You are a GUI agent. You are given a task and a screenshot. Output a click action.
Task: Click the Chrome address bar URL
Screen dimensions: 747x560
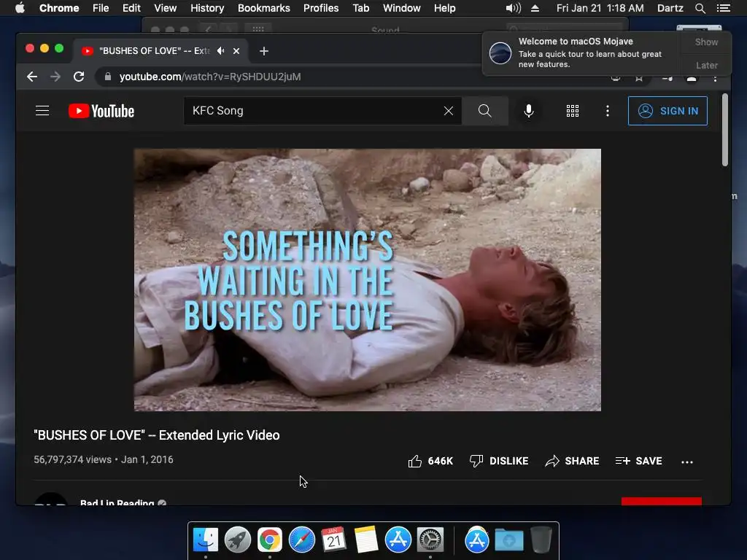click(x=210, y=77)
